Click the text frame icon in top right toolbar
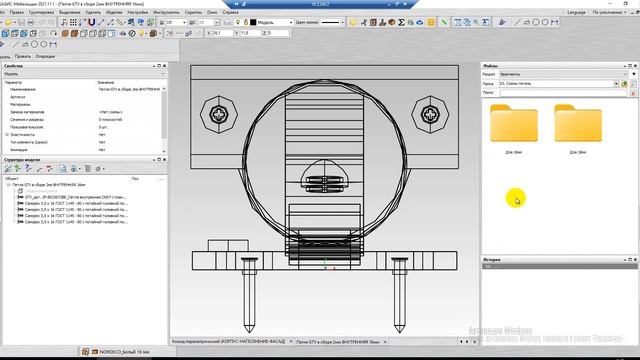The image size is (640, 360). pos(485,22)
